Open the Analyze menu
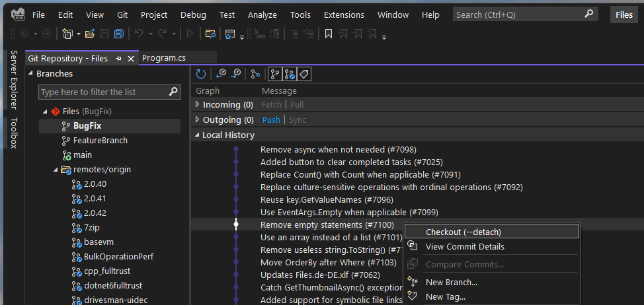Screen dimensions: 644x305 (x=262, y=15)
